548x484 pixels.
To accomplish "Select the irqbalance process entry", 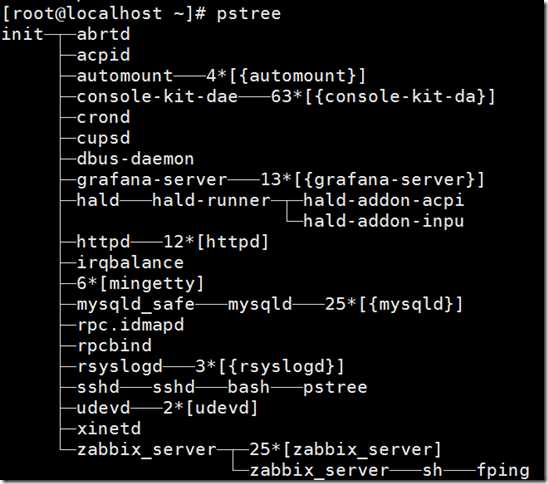I will tap(130, 263).
